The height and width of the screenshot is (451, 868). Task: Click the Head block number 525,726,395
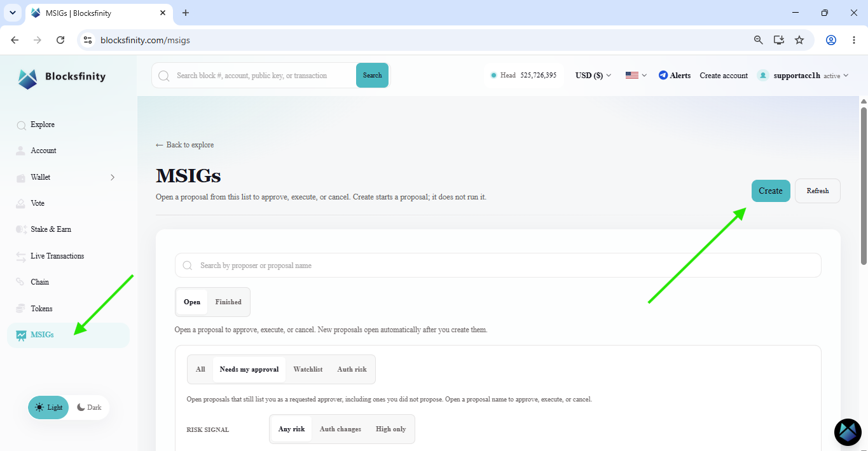pos(538,75)
